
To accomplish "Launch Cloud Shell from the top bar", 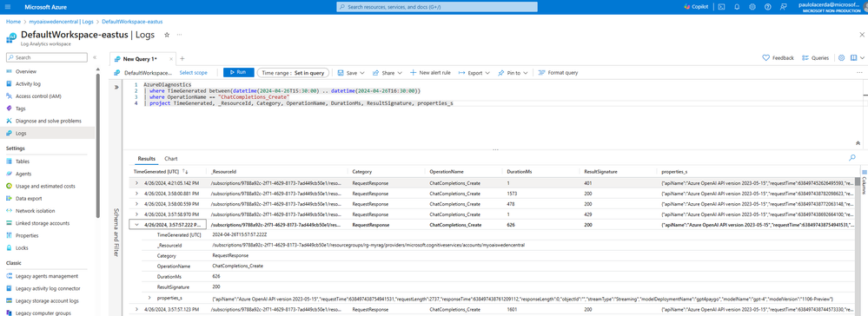I will [x=721, y=7].
